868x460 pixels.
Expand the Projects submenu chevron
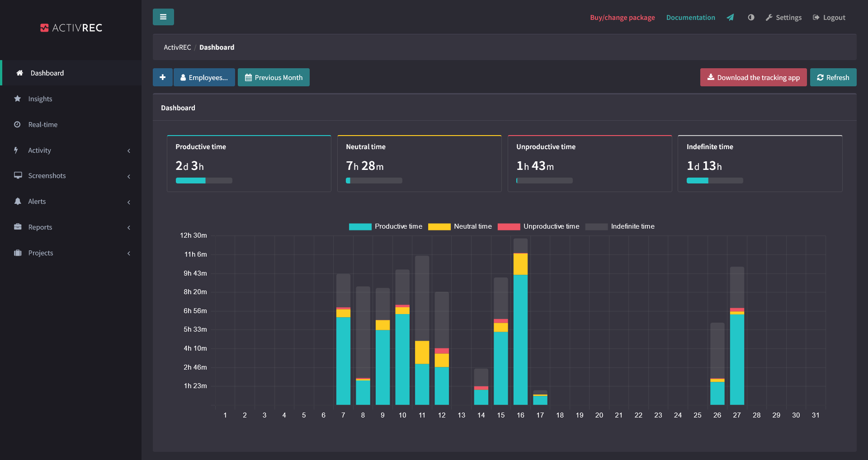coord(129,253)
